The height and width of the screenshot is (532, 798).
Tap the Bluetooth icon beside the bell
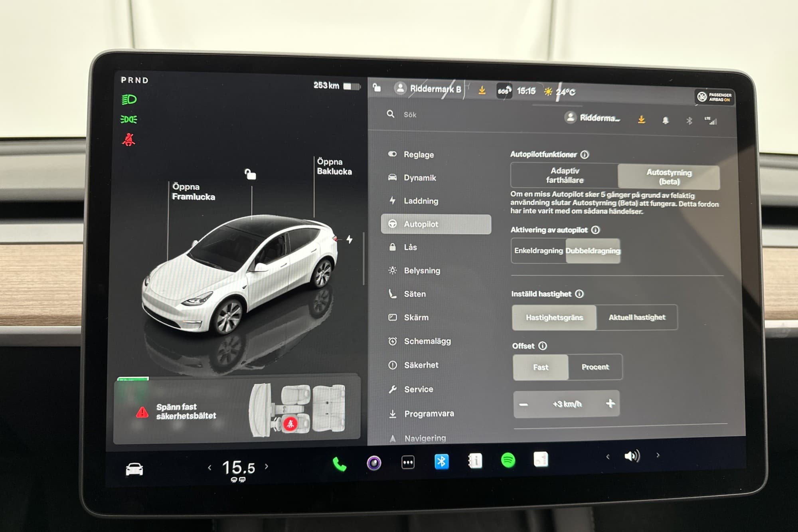689,121
